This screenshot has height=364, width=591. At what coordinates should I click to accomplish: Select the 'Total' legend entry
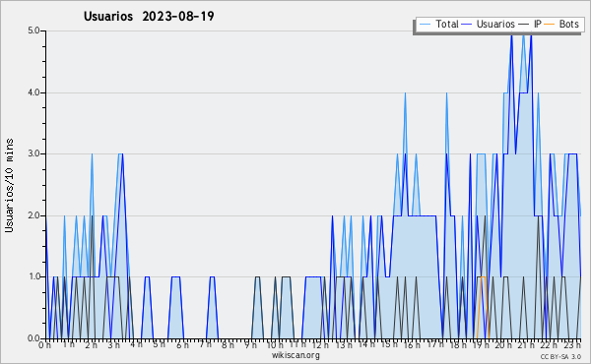coord(447,24)
